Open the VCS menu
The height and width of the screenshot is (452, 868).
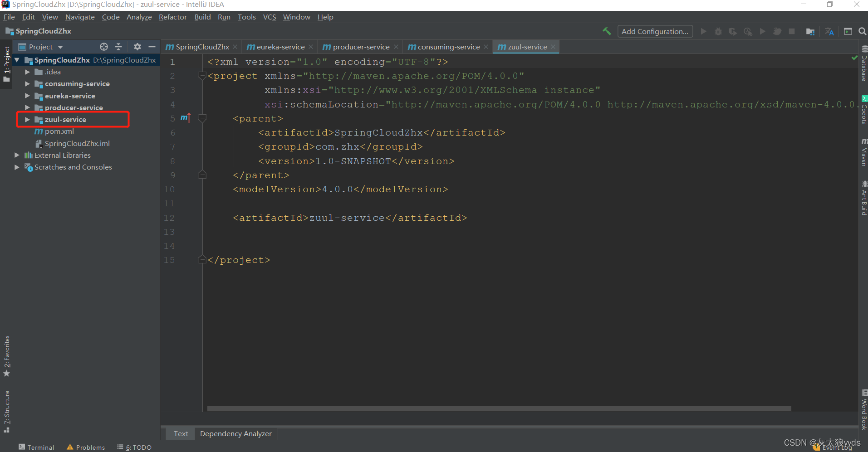[x=270, y=17]
